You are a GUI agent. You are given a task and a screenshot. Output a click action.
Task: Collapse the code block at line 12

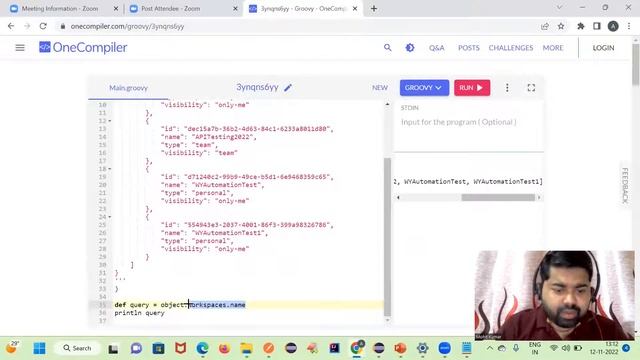[110, 121]
